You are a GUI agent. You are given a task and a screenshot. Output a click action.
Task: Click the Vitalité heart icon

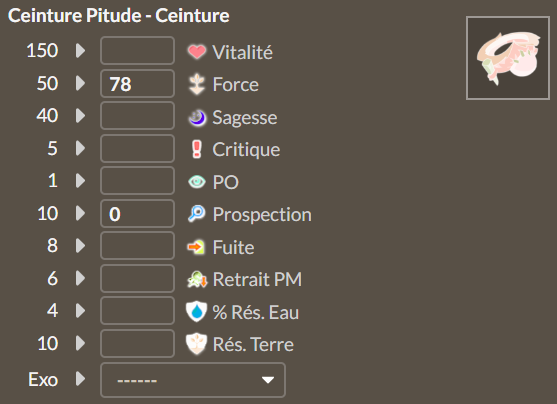coord(196,52)
